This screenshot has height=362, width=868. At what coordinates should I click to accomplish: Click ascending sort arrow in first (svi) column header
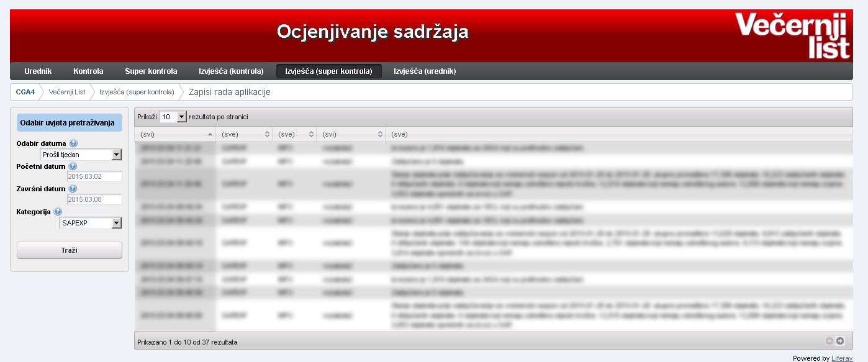[x=210, y=134]
